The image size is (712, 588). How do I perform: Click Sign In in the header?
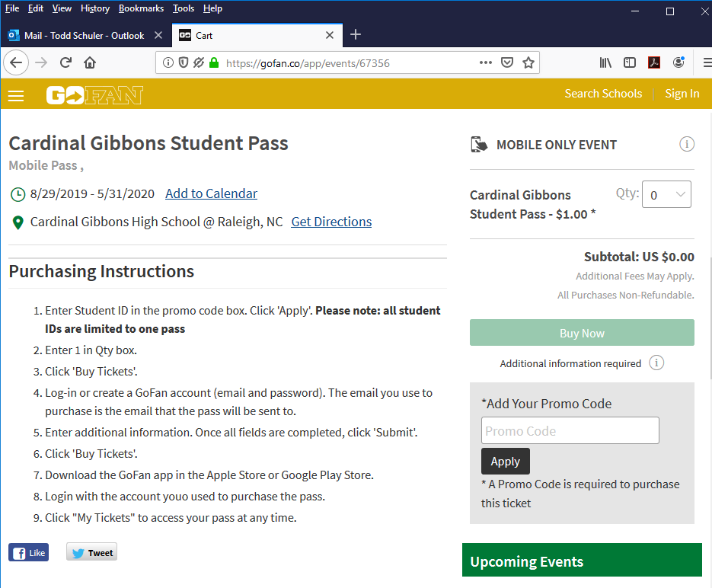(x=682, y=94)
